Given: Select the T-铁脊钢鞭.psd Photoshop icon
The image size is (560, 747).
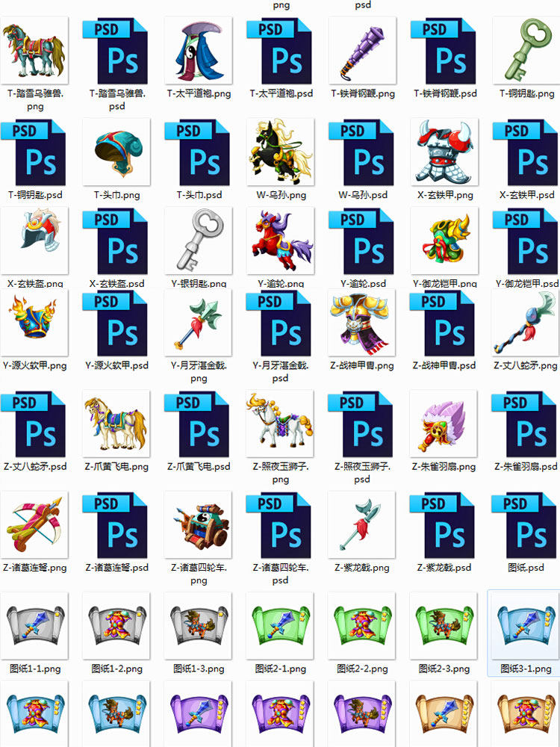Looking at the screenshot, I should [x=444, y=51].
